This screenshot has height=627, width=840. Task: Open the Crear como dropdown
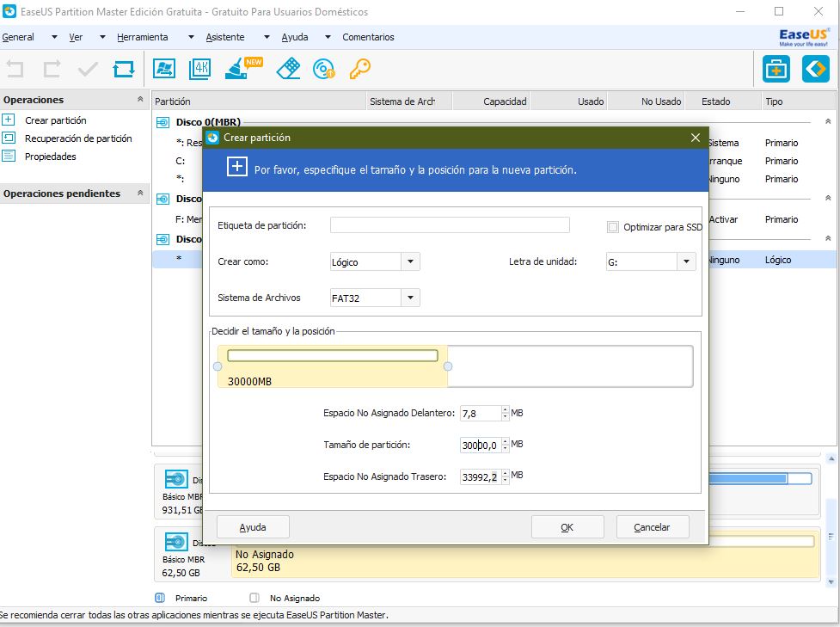pyautogui.click(x=410, y=262)
